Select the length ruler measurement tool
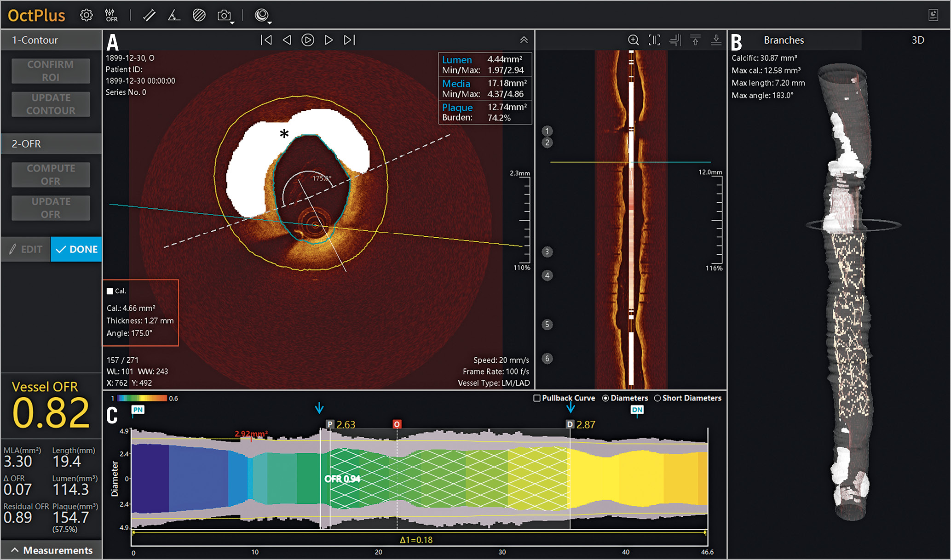 pyautogui.click(x=149, y=15)
